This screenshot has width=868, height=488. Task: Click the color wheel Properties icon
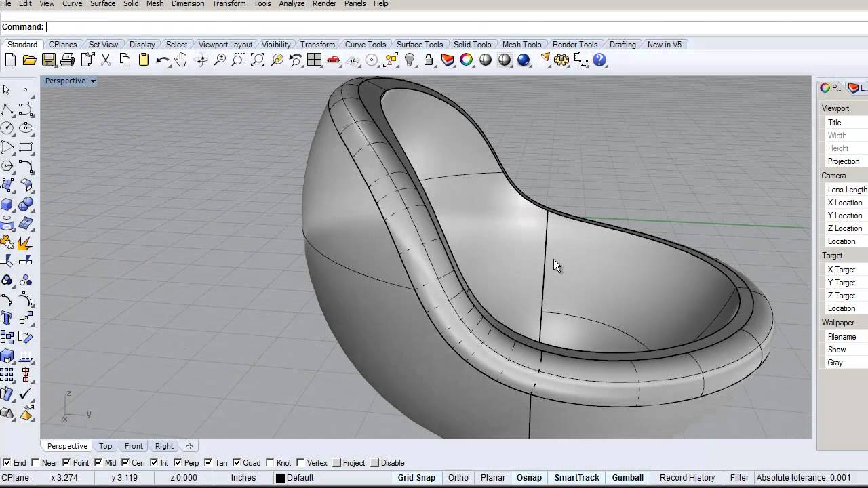coord(467,60)
